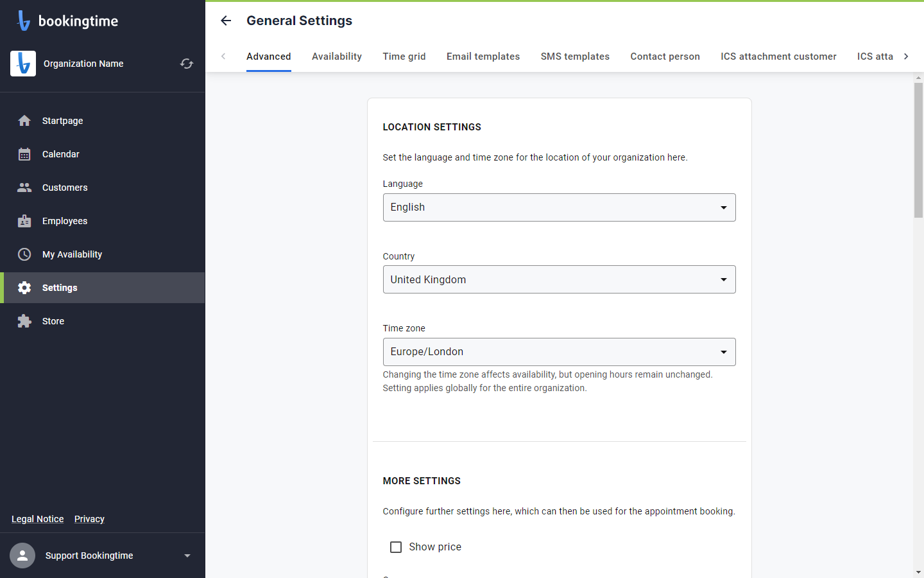Click the sync refresh icon beside Organization Name
This screenshot has height=578, width=924.
point(187,64)
